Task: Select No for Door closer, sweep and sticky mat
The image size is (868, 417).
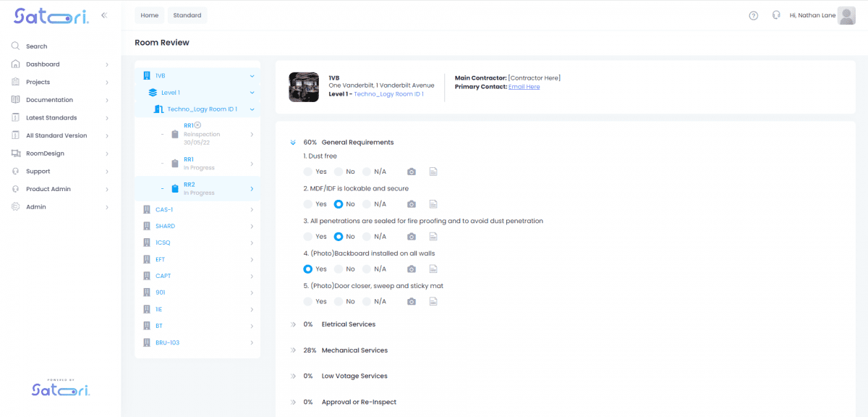Action: 338,302
